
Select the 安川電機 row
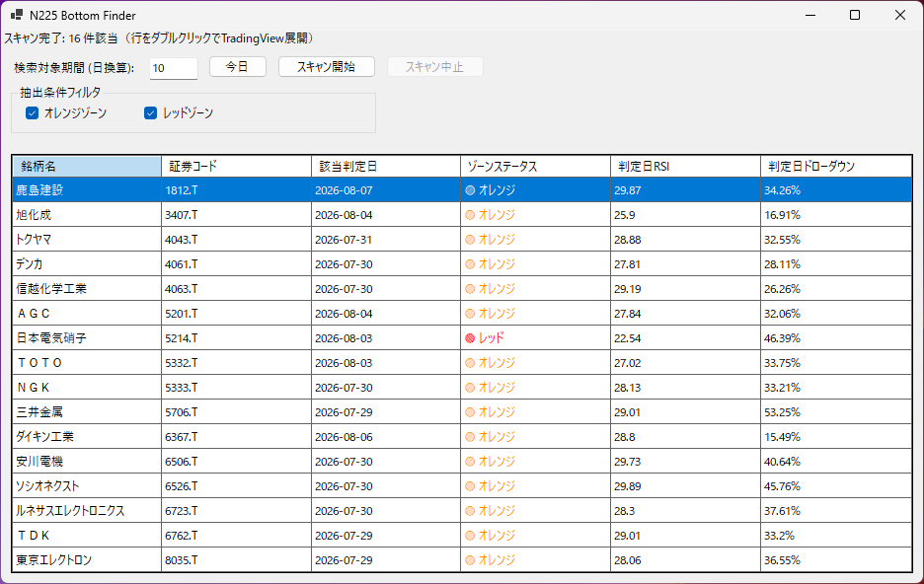462,462
